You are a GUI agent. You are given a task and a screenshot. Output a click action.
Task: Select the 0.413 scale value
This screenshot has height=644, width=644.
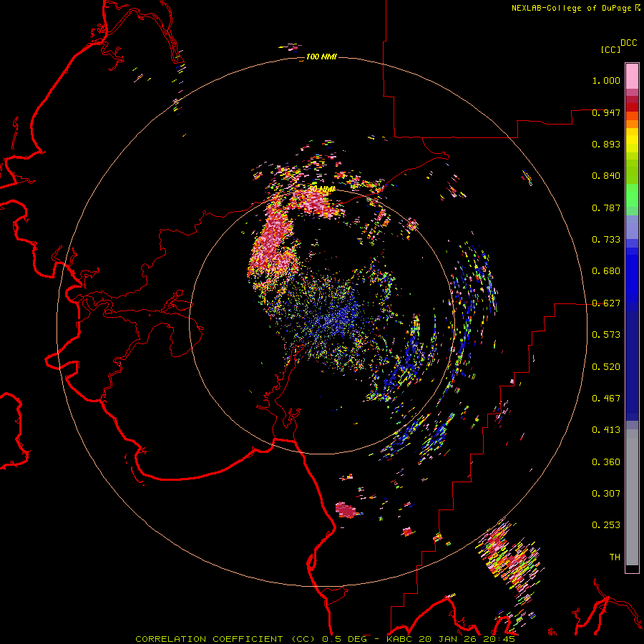pyautogui.click(x=606, y=430)
